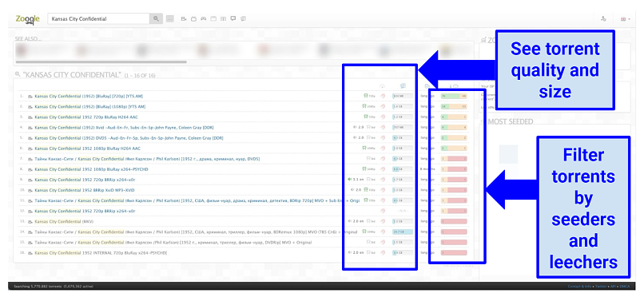Open Kansas City Confidential 1952 INTERNAL 720p BluRay x264-PSYCHD
644x301 pixels.
coord(101,252)
